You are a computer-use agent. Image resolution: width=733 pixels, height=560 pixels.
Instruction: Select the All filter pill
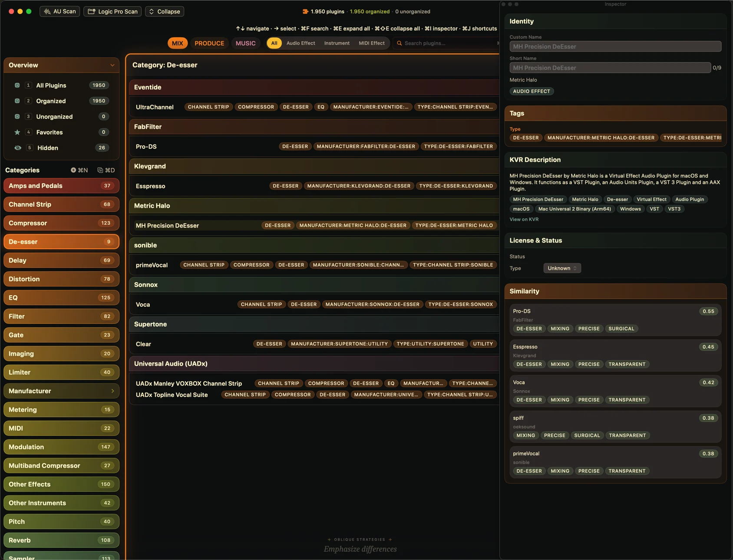(274, 43)
